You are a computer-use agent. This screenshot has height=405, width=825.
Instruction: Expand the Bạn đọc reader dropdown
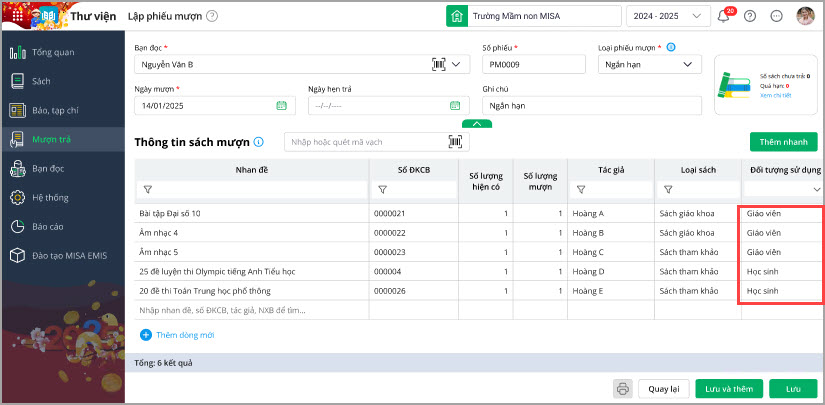(x=457, y=64)
